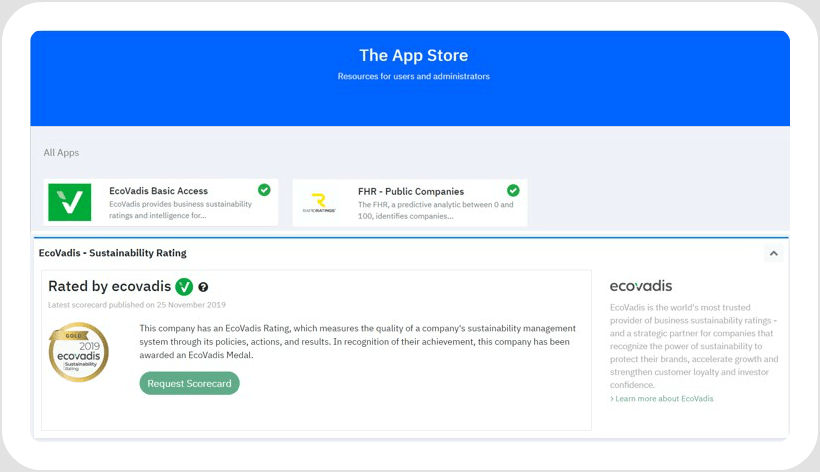Click 'EcoVadis - Sustainability Rating' section title

pyautogui.click(x=112, y=253)
